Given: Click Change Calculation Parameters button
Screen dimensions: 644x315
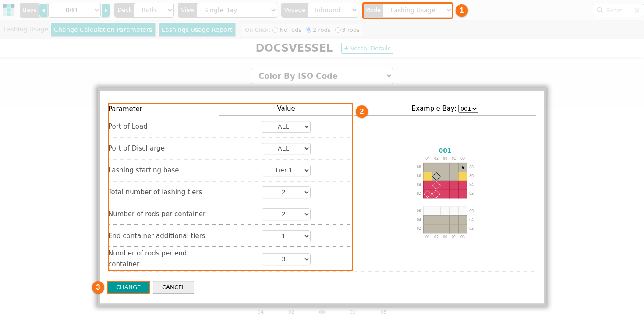Looking at the screenshot, I should coord(103,30).
